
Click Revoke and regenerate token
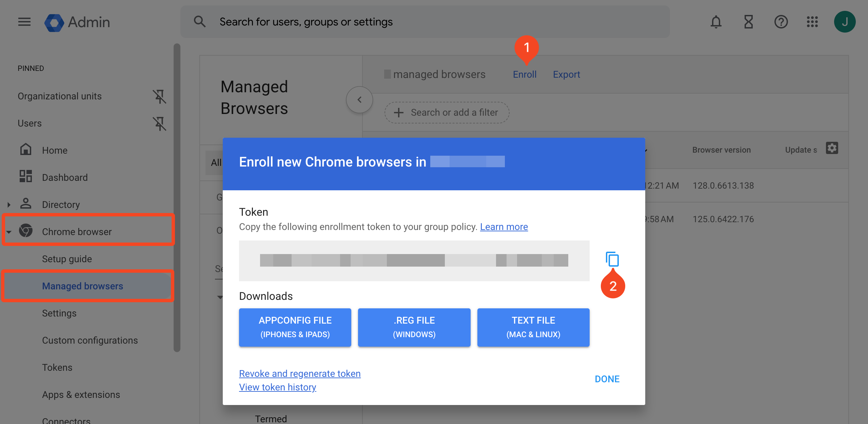coord(300,373)
